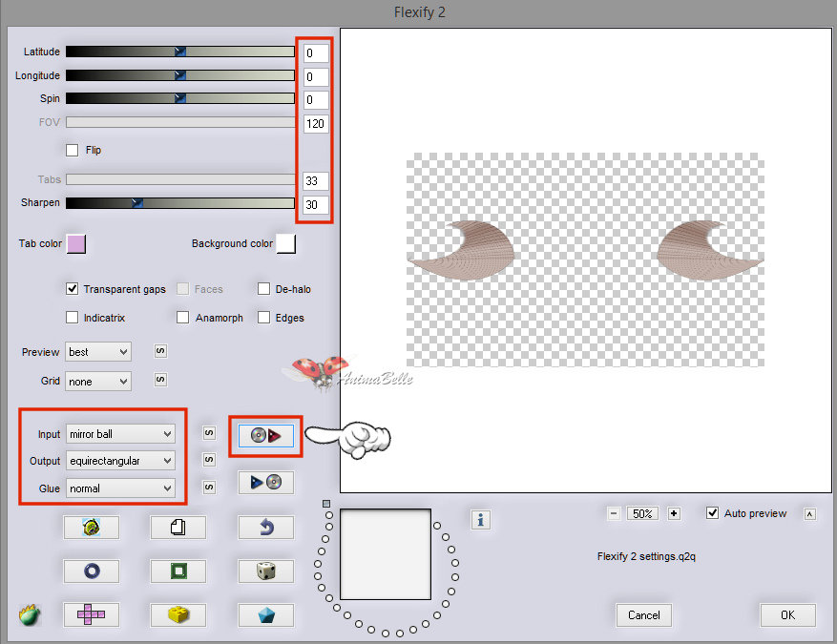The width and height of the screenshot is (837, 644).
Task: Click the disc-then-arrow settings button
Action: (x=266, y=436)
